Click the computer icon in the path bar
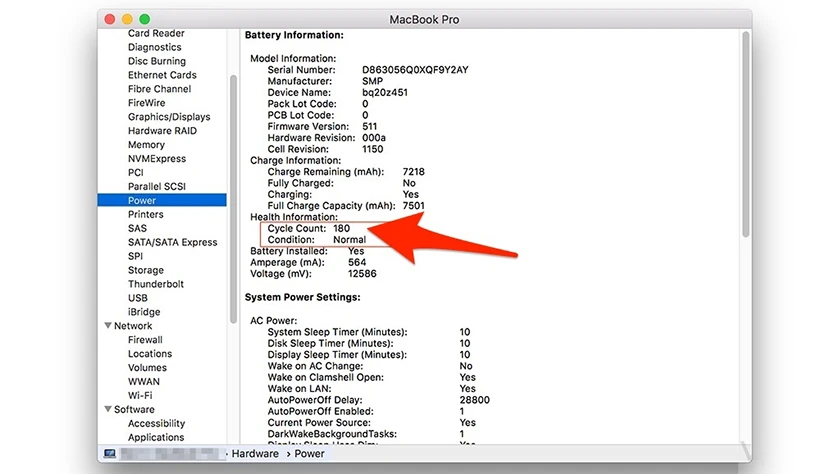840x474 pixels. 110,454
